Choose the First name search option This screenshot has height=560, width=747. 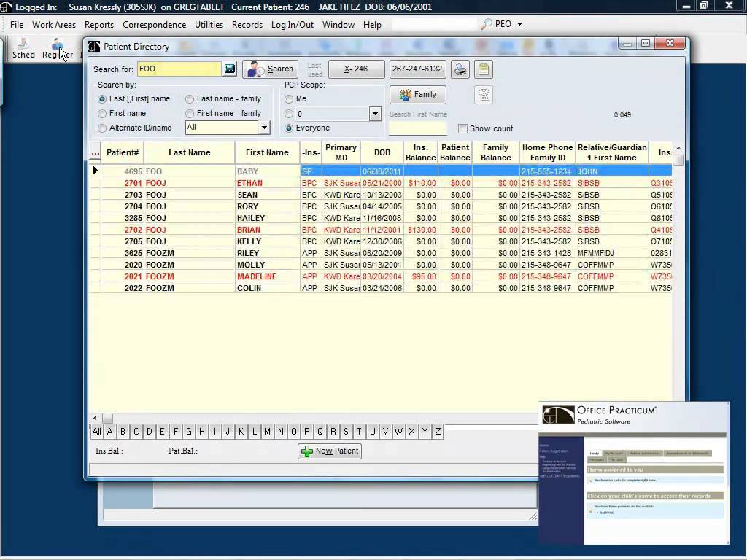[103, 114]
